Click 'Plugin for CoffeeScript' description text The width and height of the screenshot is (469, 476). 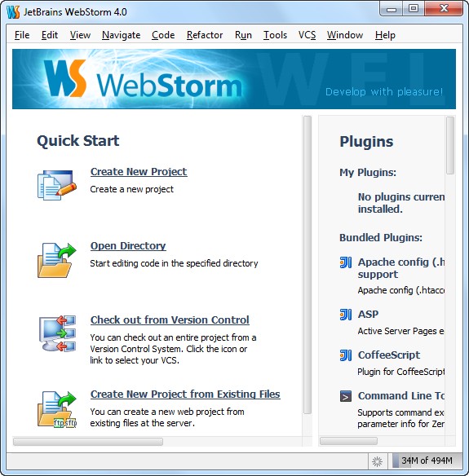401,372
